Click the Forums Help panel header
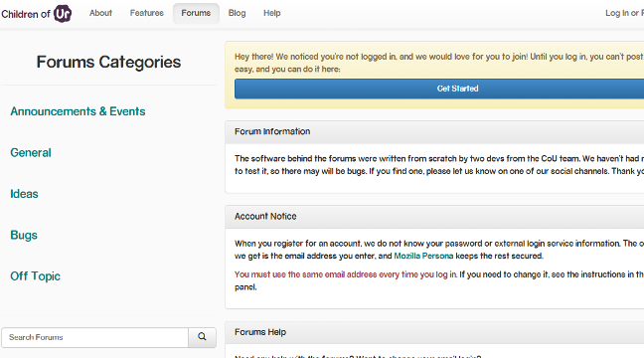644x358 pixels. click(434, 332)
